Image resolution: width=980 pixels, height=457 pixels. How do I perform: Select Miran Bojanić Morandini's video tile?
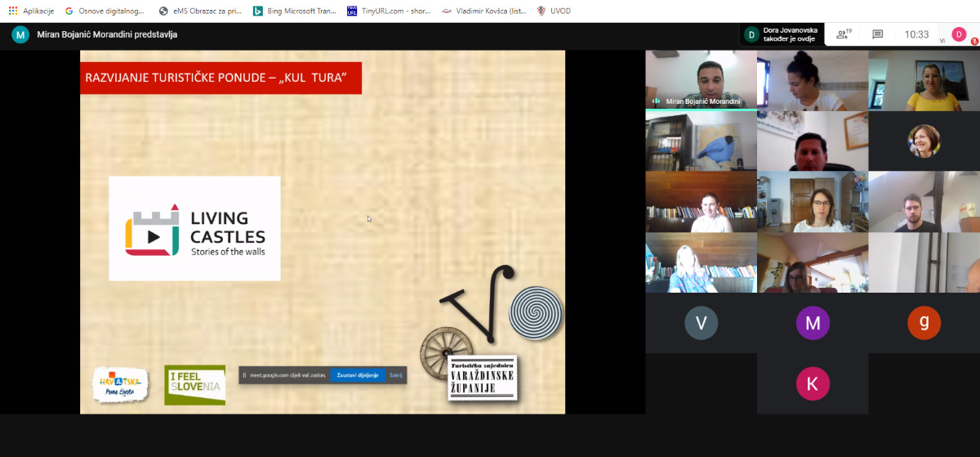(701, 80)
